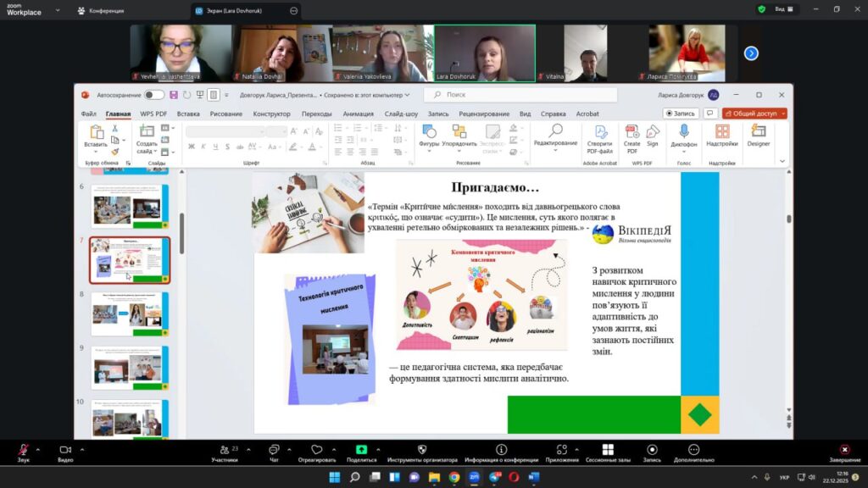Viewport: 868px width, 488px height.
Task: Open the Участники participants panel
Action: click(x=224, y=450)
